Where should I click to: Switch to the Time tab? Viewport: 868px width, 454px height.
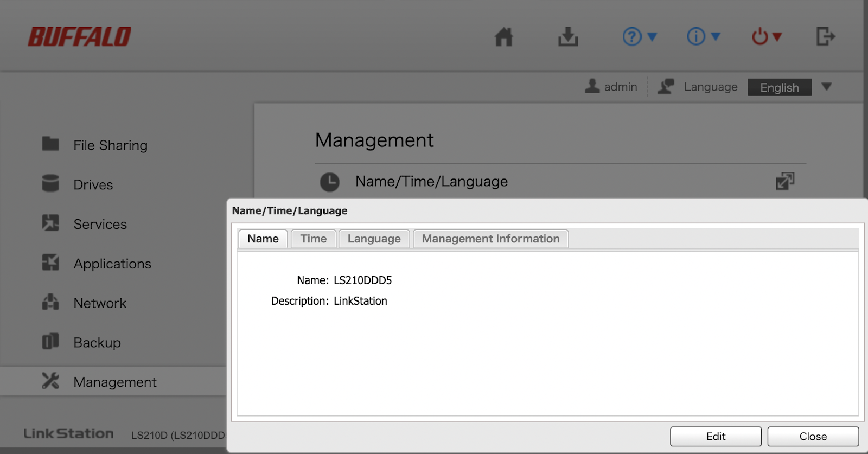pos(314,239)
